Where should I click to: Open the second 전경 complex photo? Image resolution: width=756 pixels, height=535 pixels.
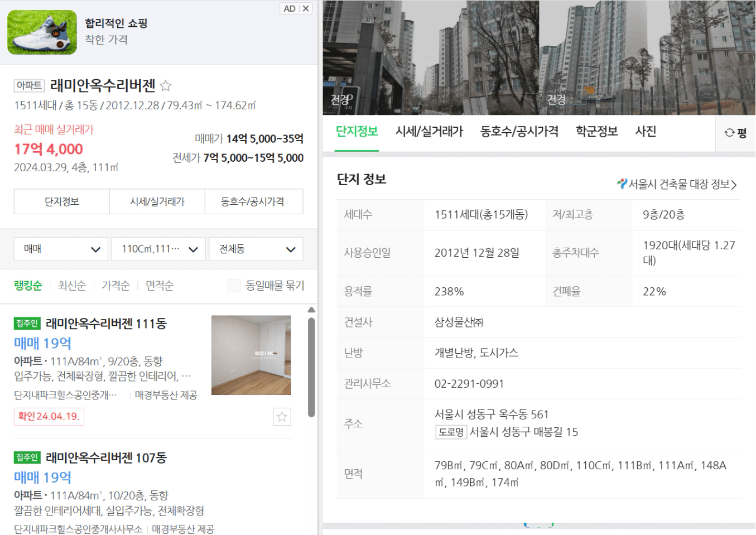coord(647,57)
